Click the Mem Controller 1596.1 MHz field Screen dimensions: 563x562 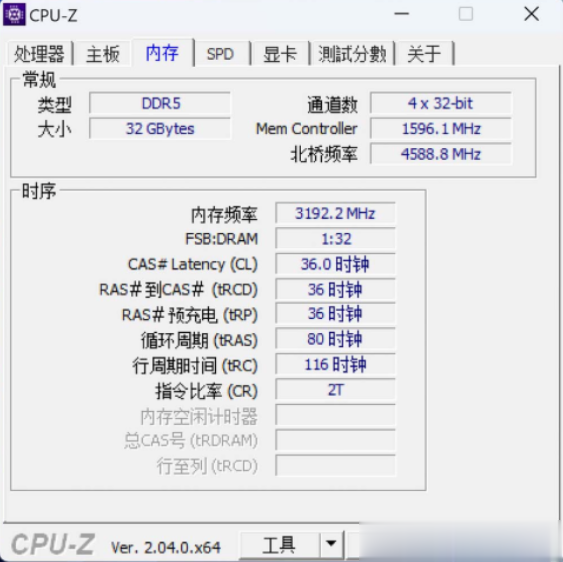(x=441, y=129)
